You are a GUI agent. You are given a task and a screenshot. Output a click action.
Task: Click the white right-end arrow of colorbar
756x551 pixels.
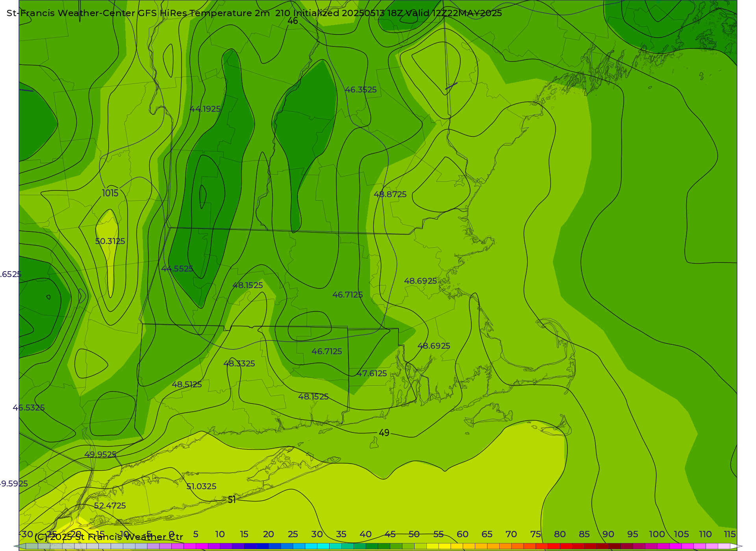[736, 546]
